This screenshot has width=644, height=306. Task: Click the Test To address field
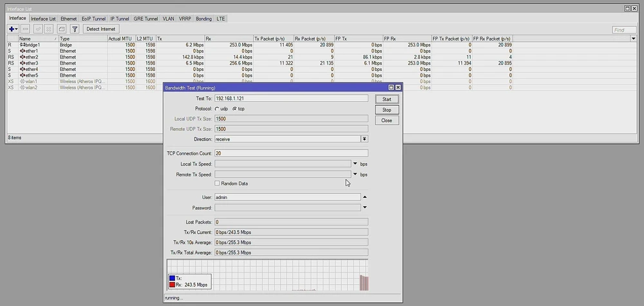click(290, 99)
